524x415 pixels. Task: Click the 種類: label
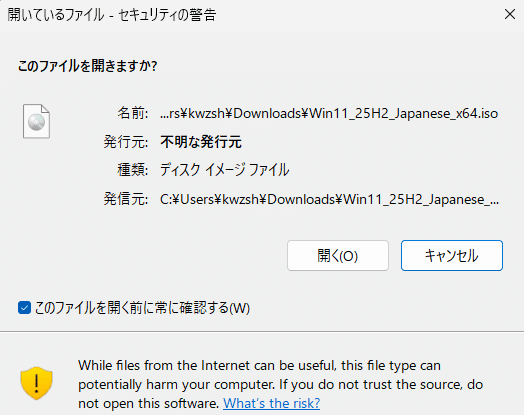pyautogui.click(x=132, y=170)
